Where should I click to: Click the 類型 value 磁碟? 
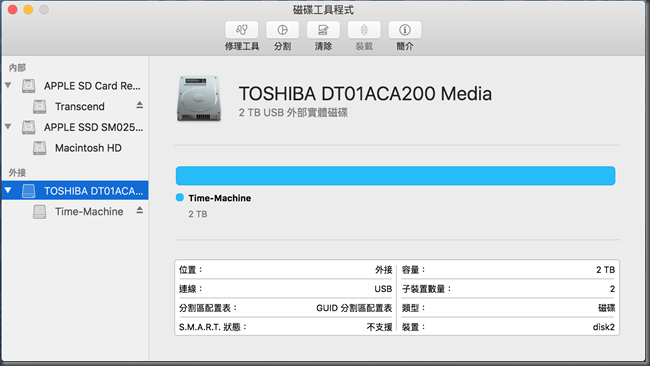(x=606, y=308)
